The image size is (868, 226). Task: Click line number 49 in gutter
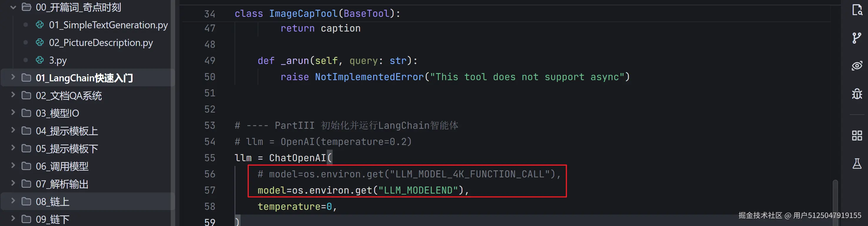click(210, 61)
